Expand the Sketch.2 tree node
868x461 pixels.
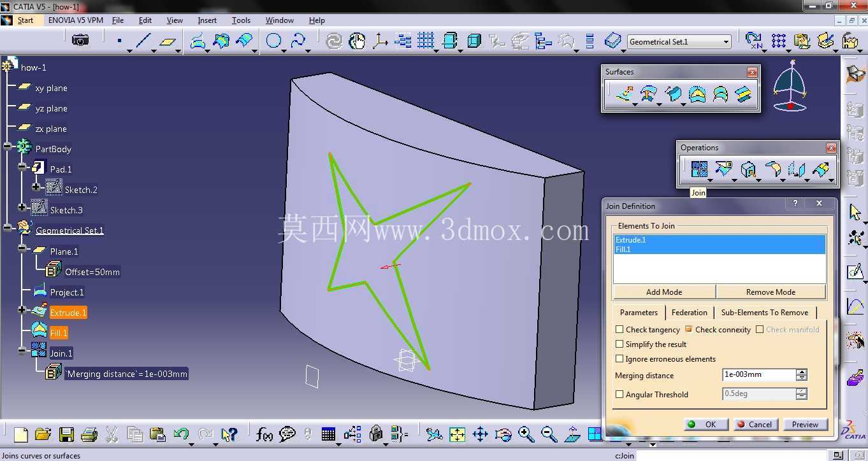[x=36, y=187]
